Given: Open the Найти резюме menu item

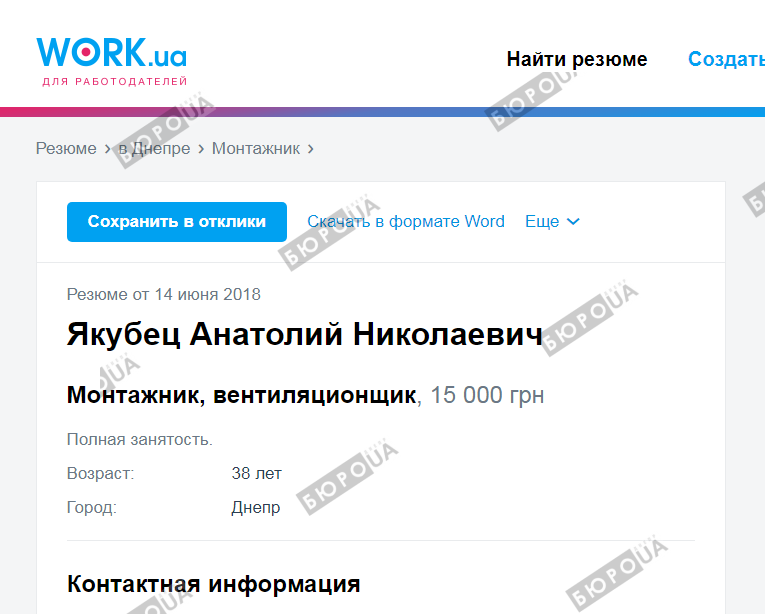Looking at the screenshot, I should pos(576,59).
